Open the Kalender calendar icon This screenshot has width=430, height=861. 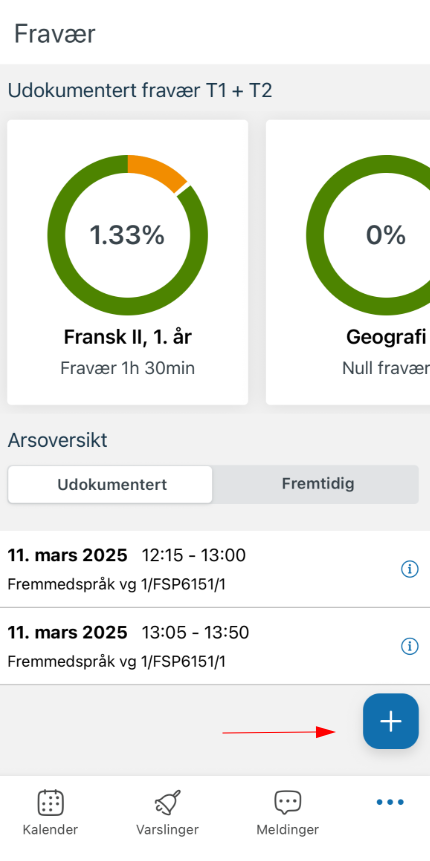pos(51,803)
